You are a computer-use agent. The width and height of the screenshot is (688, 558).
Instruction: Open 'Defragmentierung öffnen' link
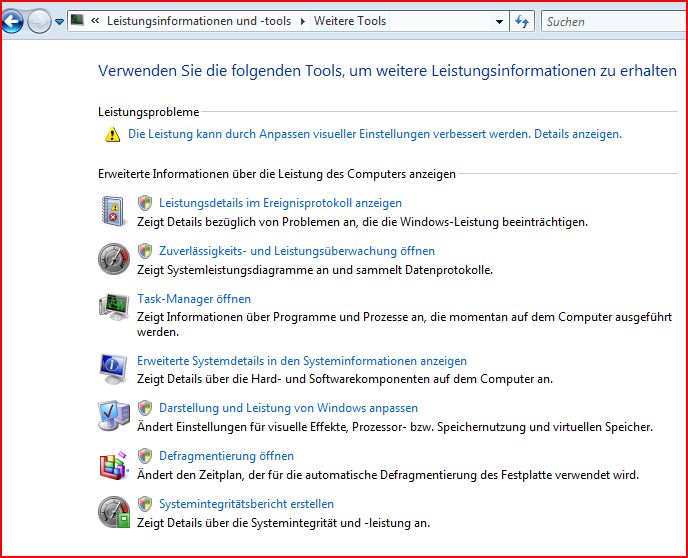[226, 456]
